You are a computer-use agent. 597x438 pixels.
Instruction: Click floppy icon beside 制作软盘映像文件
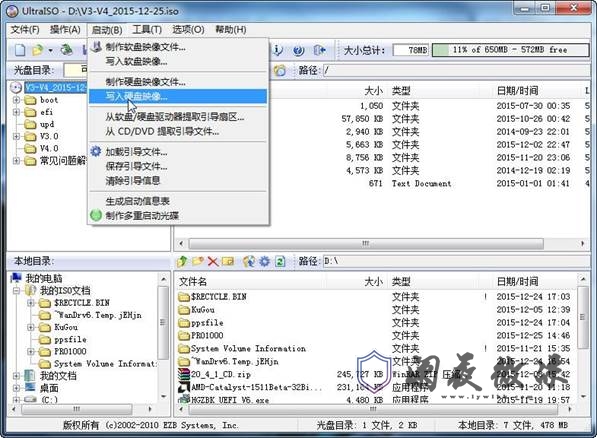[96, 47]
